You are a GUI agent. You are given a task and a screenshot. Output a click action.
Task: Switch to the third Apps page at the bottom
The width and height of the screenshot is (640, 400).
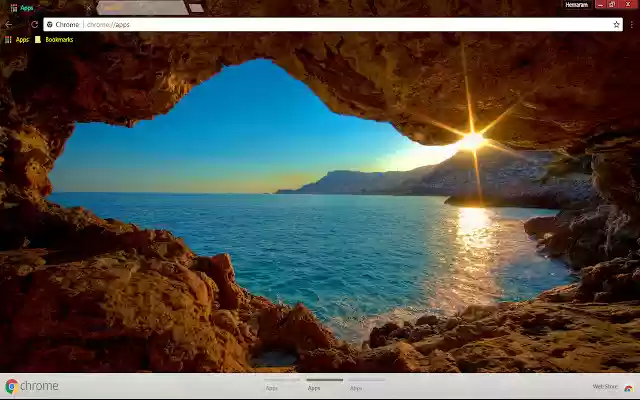pyautogui.click(x=367, y=385)
